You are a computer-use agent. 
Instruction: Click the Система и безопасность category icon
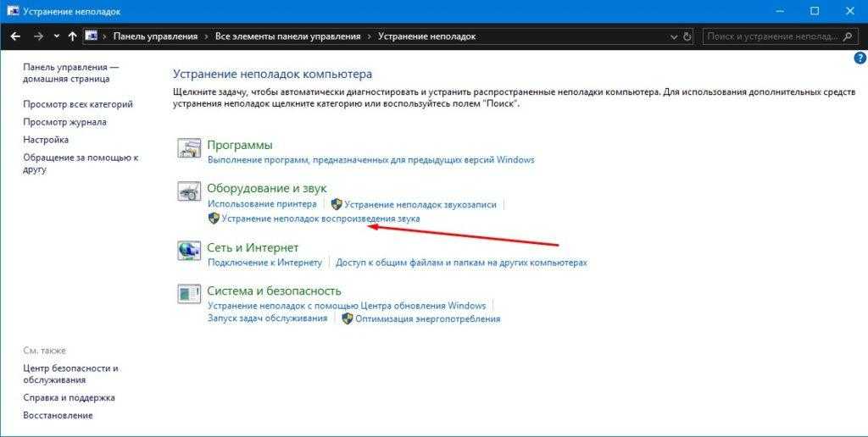coord(189,294)
